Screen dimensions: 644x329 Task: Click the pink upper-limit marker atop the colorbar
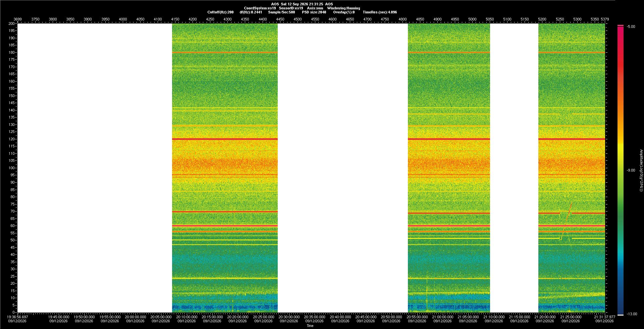click(621, 26)
